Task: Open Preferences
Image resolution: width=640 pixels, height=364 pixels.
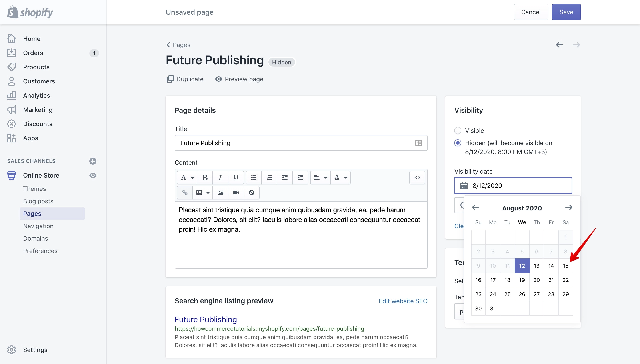Action: 40,251
